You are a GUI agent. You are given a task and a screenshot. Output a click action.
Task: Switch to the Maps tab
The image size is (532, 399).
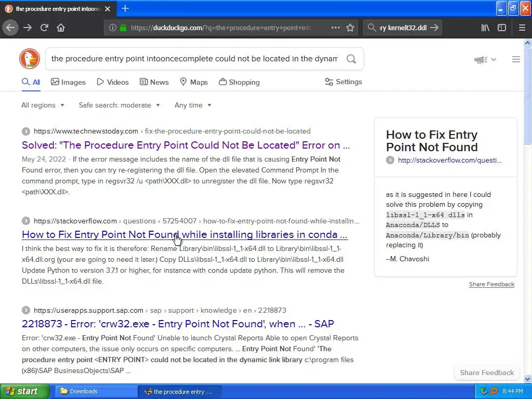click(194, 82)
